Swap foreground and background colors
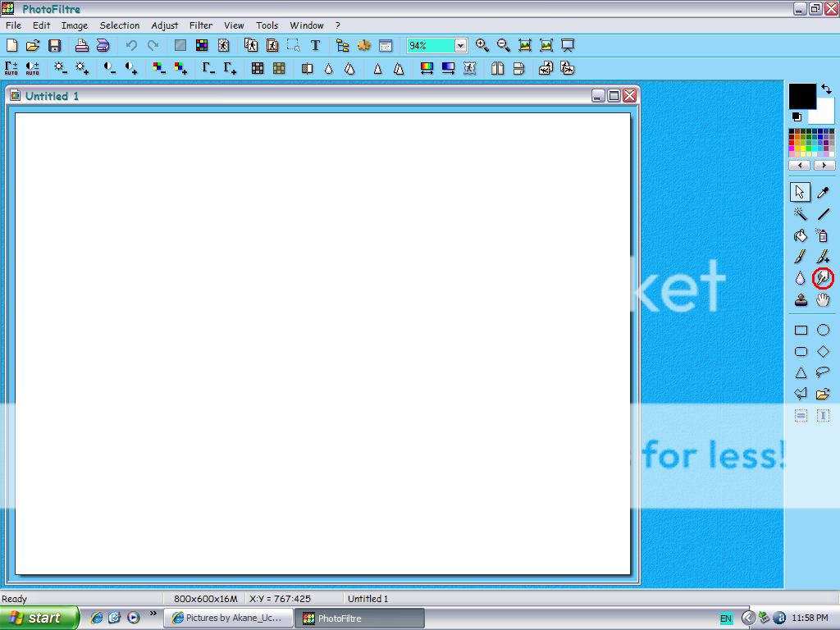 [x=826, y=89]
